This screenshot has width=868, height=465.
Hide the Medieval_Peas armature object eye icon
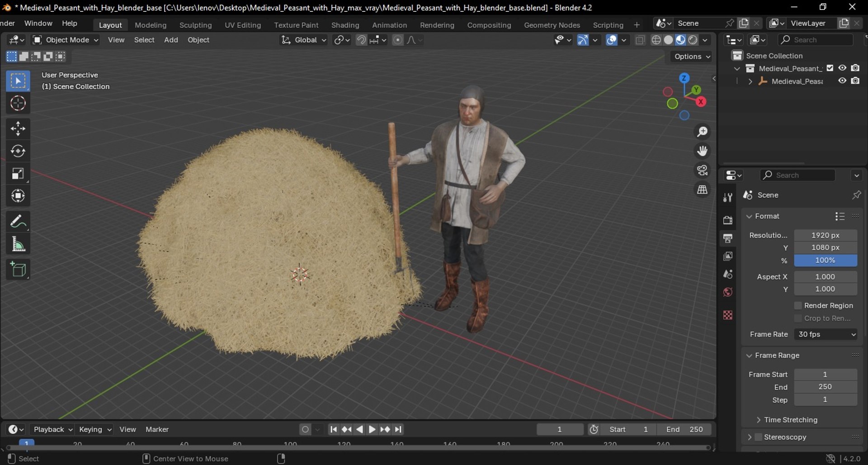click(842, 81)
